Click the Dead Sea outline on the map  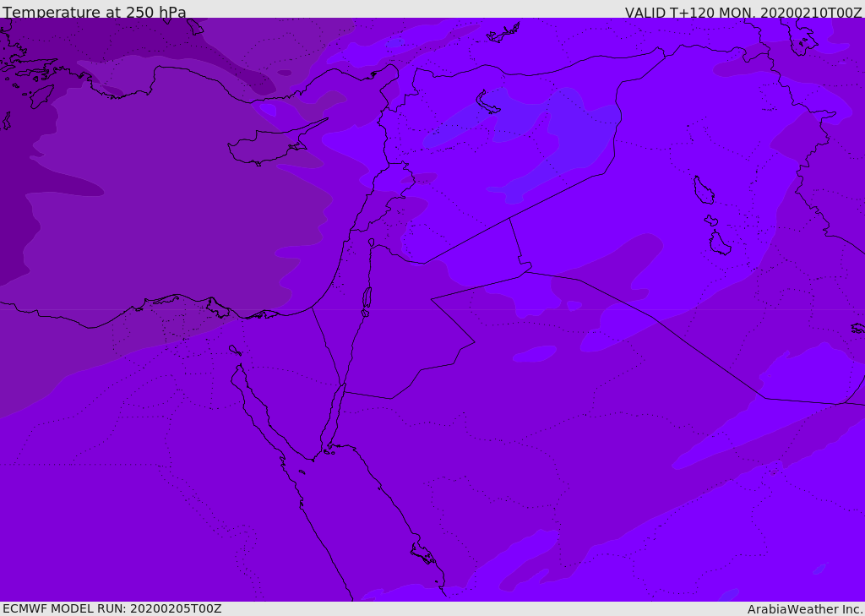click(x=367, y=301)
